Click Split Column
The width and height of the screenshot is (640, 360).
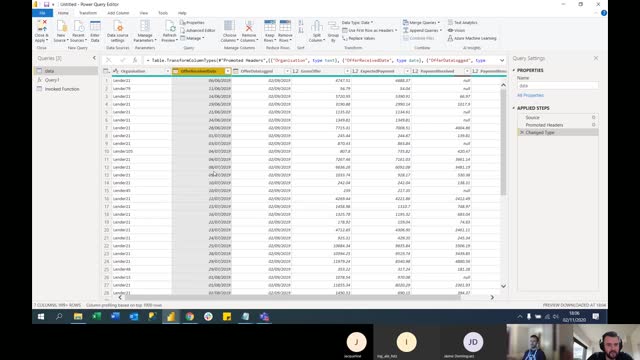pyautogui.click(x=317, y=31)
